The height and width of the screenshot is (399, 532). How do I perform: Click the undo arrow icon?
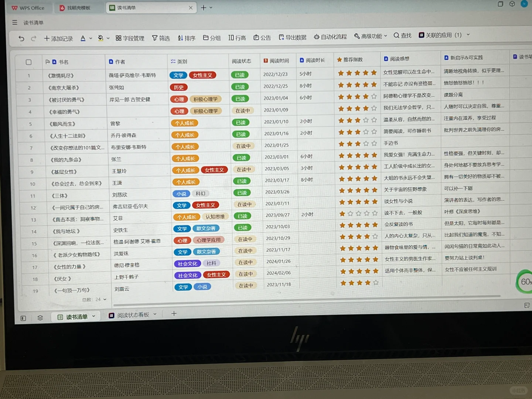click(x=21, y=38)
